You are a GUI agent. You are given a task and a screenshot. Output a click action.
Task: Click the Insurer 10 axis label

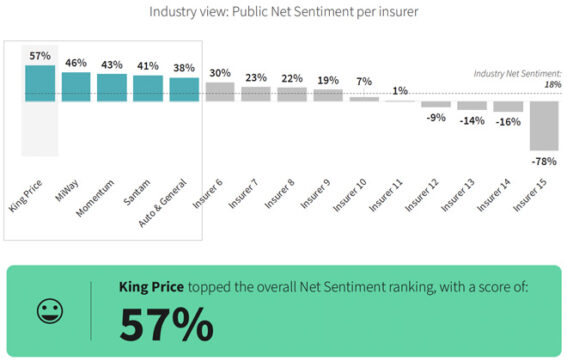click(349, 195)
